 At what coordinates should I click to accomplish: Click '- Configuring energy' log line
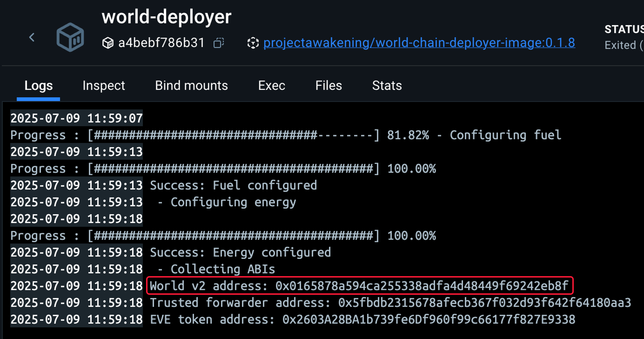click(227, 202)
